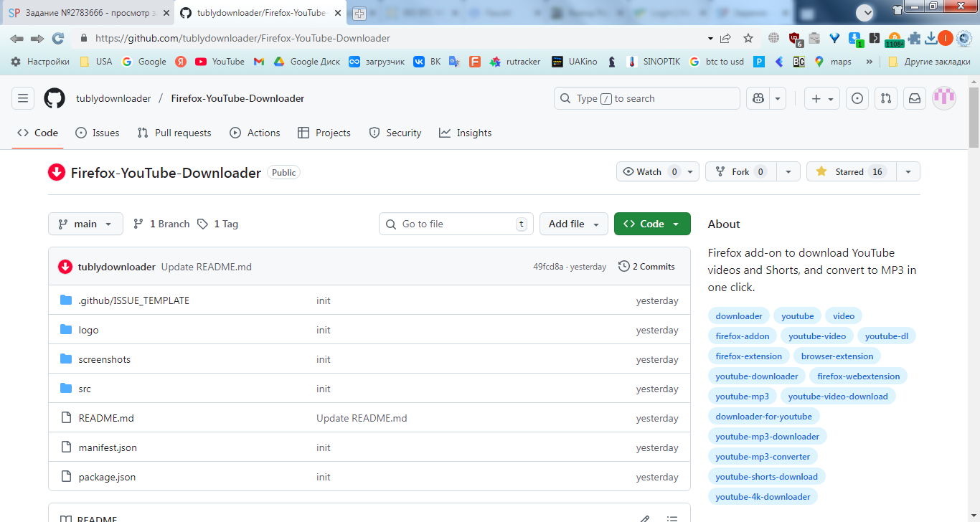Go to the GitHub homepage via Octocat logo

pos(55,98)
